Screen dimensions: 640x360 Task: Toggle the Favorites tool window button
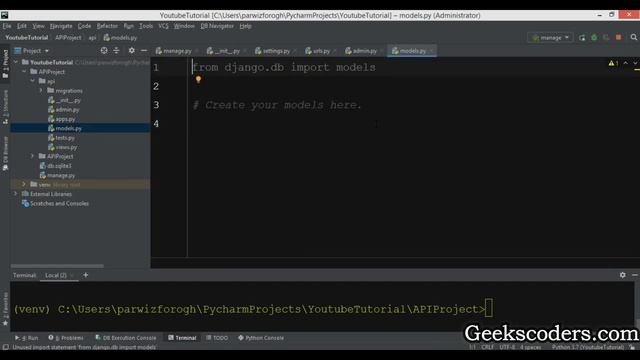coord(5,309)
